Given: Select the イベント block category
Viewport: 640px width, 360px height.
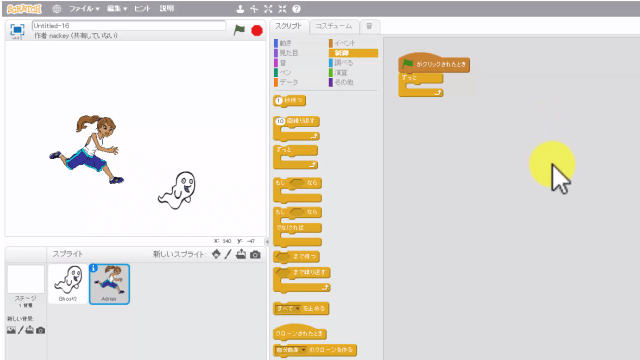Looking at the screenshot, I should point(342,43).
